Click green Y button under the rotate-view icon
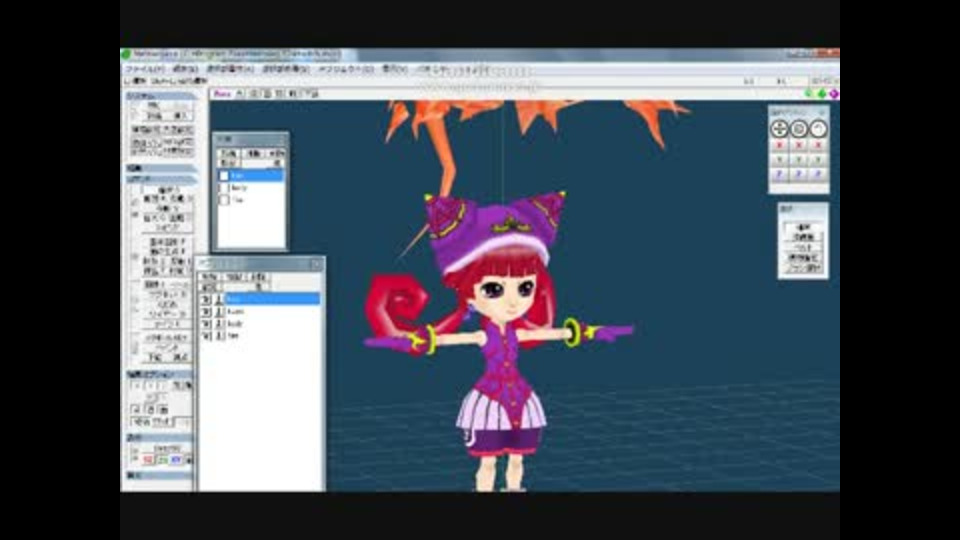The height and width of the screenshot is (540, 960). pos(819,160)
